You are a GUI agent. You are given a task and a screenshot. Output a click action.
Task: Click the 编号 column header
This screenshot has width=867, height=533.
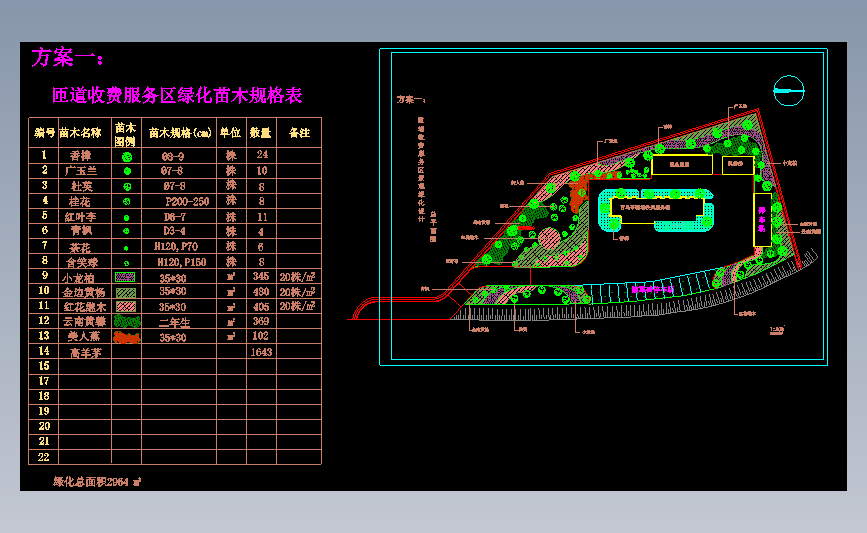pos(44,133)
